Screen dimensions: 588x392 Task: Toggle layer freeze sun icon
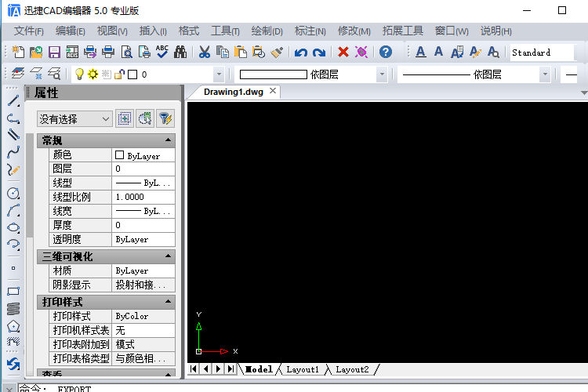[x=93, y=74]
